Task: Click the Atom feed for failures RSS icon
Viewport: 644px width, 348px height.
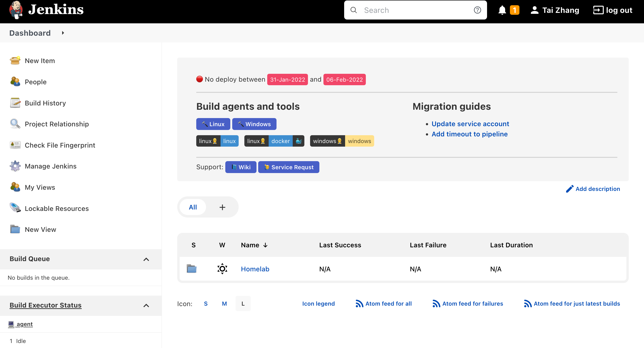Action: [436, 303]
